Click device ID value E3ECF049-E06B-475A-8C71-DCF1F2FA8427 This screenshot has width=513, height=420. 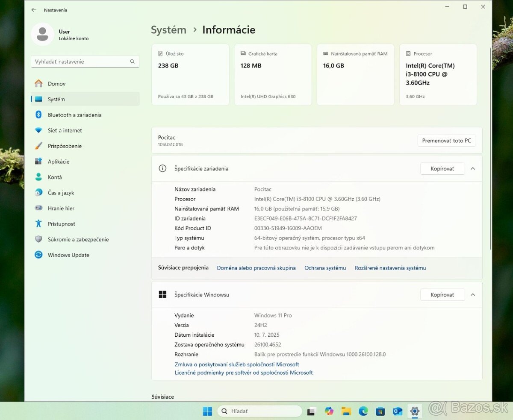[305, 218]
